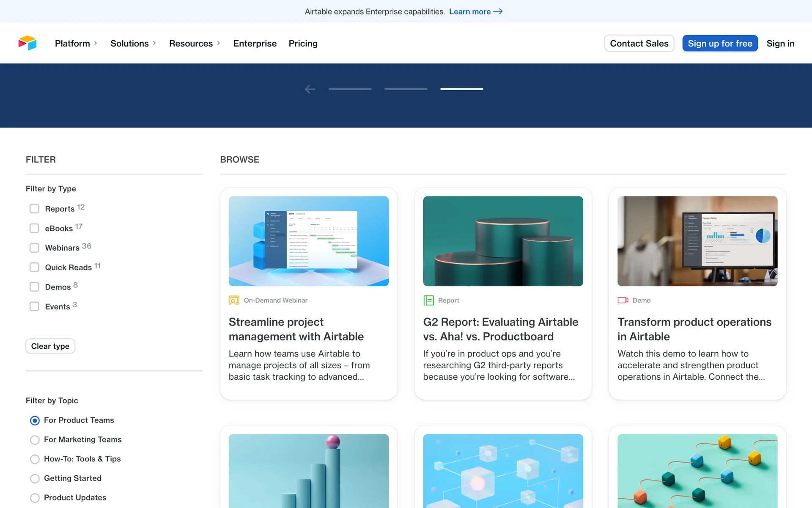This screenshot has height=508, width=812.
Task: Check the Reports filter checkbox
Action: (x=34, y=209)
